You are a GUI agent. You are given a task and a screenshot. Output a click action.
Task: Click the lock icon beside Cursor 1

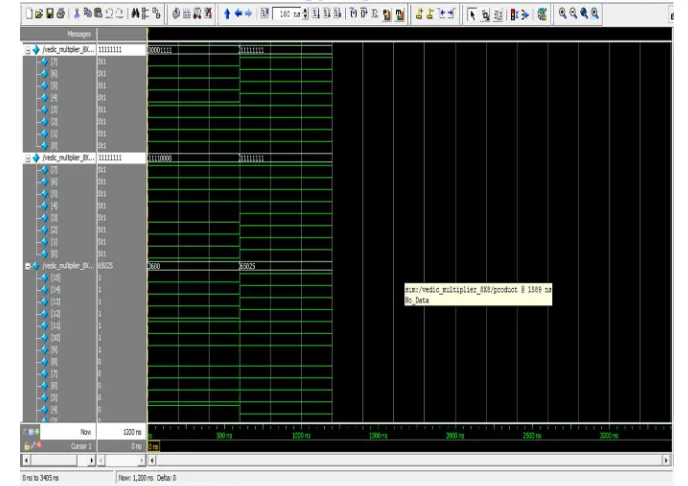(x=27, y=446)
